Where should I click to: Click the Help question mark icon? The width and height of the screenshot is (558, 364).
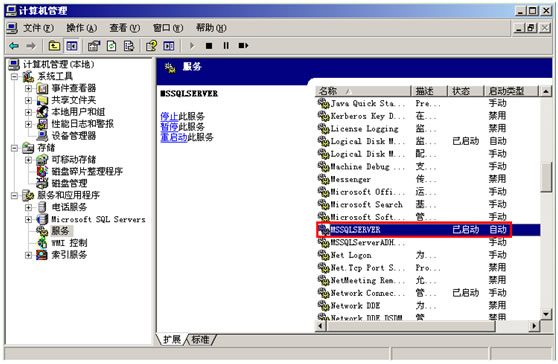(151, 46)
